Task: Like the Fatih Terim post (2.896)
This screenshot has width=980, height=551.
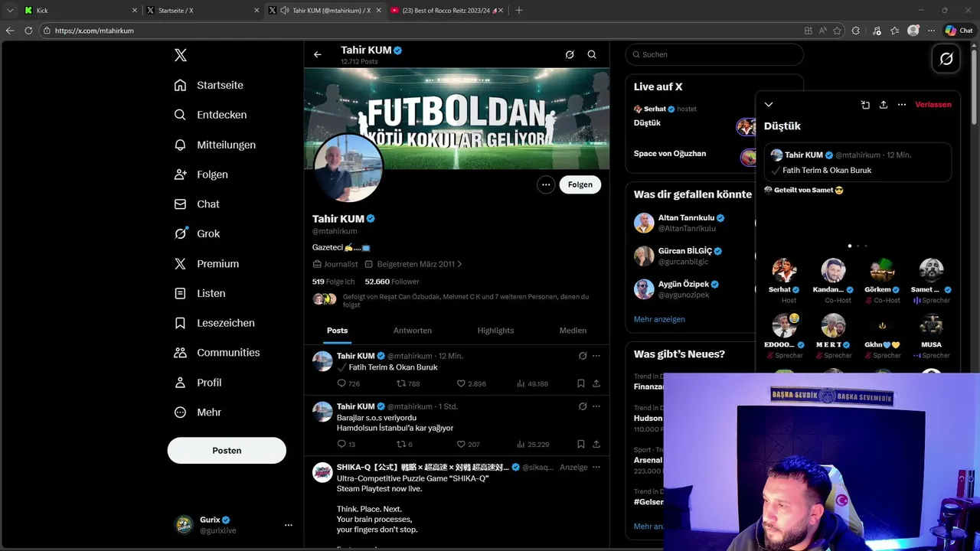Action: [471, 383]
